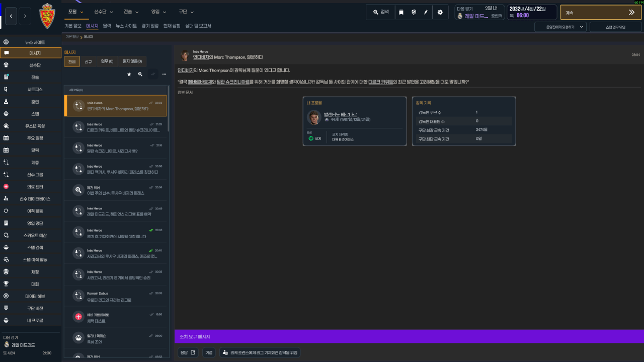This screenshot has width=644, height=362.
Task: Select the 읽지 않음(0) filter tab
Action: click(132, 61)
